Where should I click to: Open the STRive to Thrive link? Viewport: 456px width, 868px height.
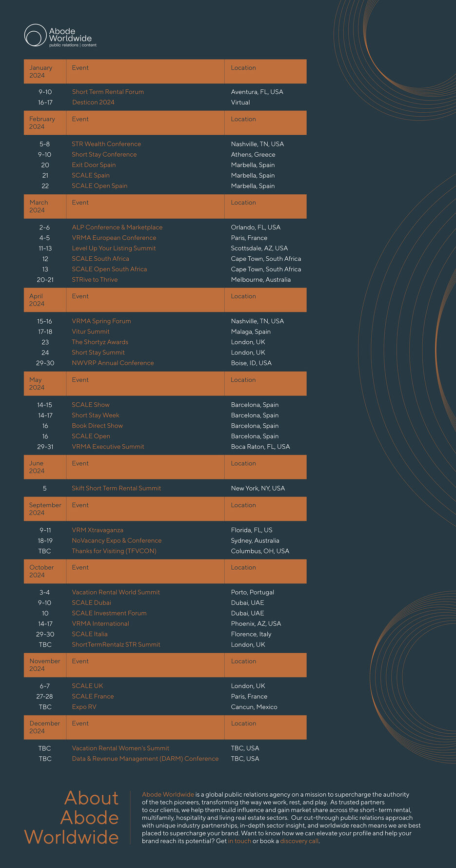tap(95, 280)
